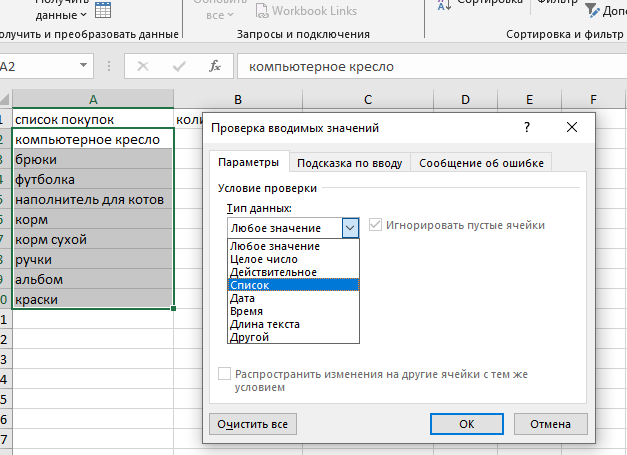Click the Отмена button
Screen dimensions: 627x455
pos(549,424)
